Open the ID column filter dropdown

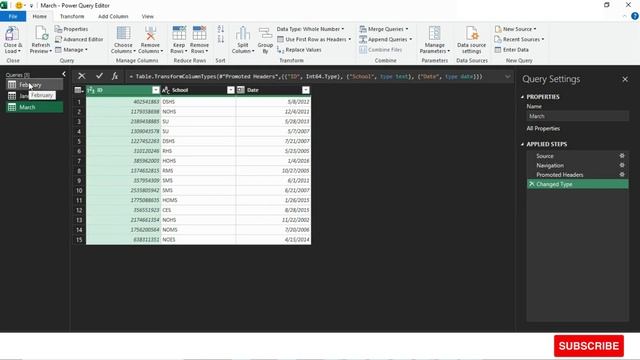tap(156, 90)
